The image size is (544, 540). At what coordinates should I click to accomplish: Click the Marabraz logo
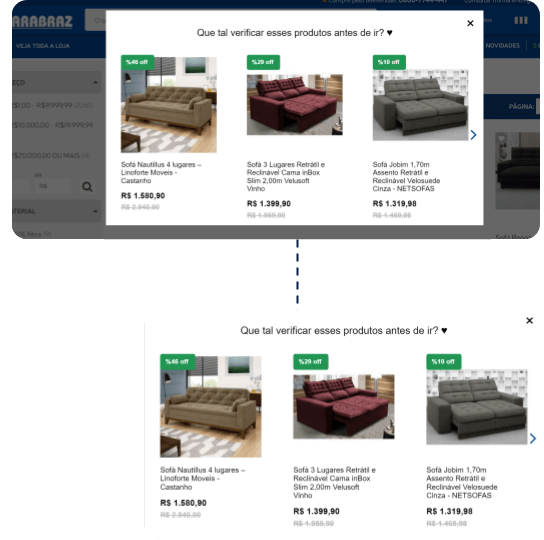point(42,22)
